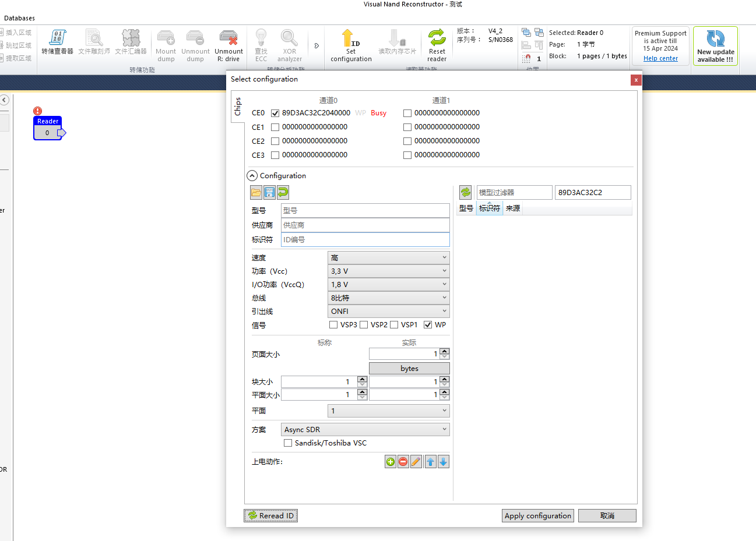Viewport: 756px width, 541px height.
Task: Select the Reader 0 node on canvas
Action: coord(48,128)
